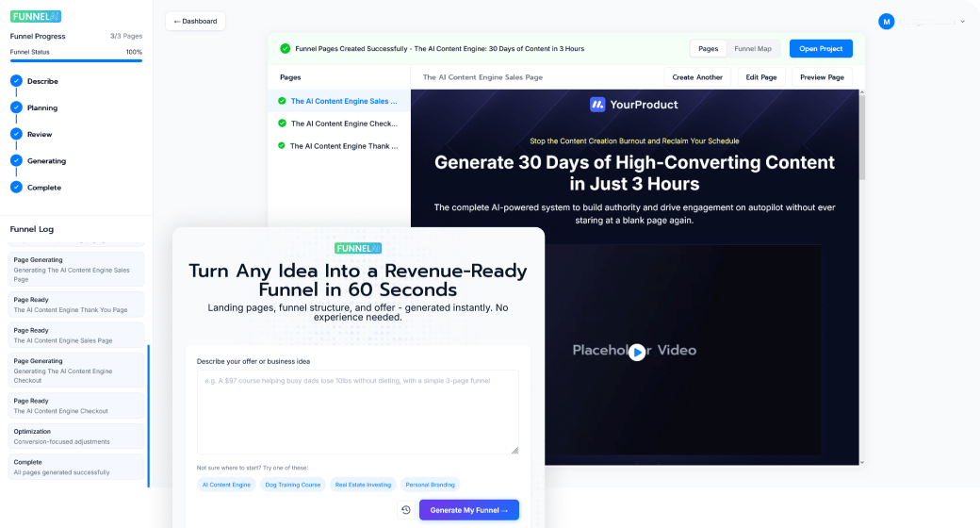Click green check beside AI Content Engine Sales
This screenshot has height=528, width=980.
282,101
